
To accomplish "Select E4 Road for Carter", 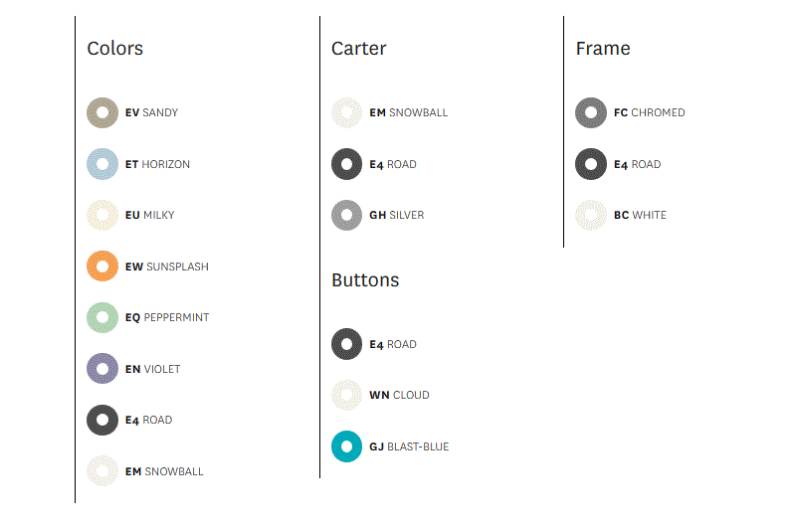I will [x=347, y=164].
